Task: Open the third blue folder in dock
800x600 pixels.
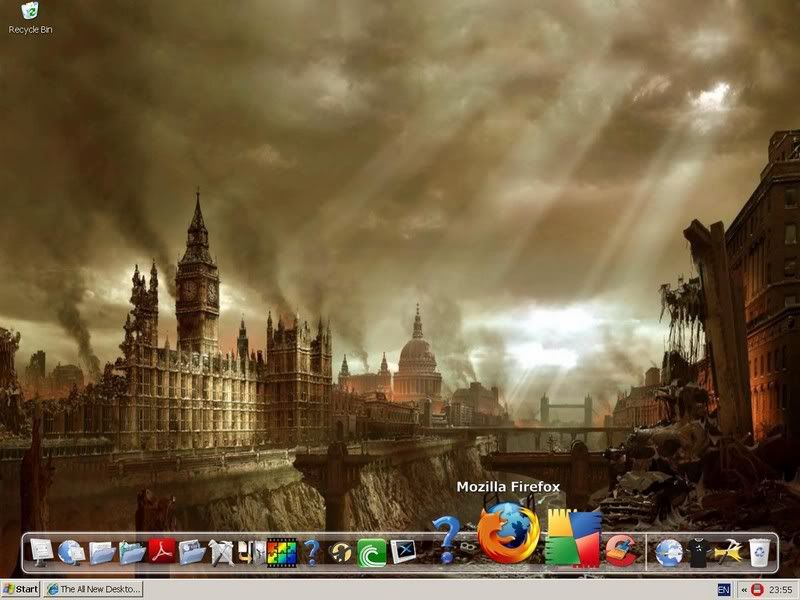Action: [192, 553]
